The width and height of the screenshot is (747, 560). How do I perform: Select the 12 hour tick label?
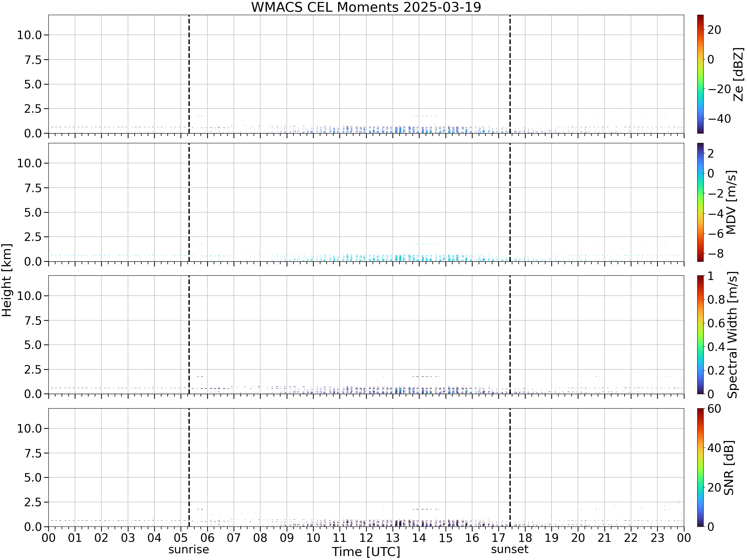pyautogui.click(x=366, y=538)
